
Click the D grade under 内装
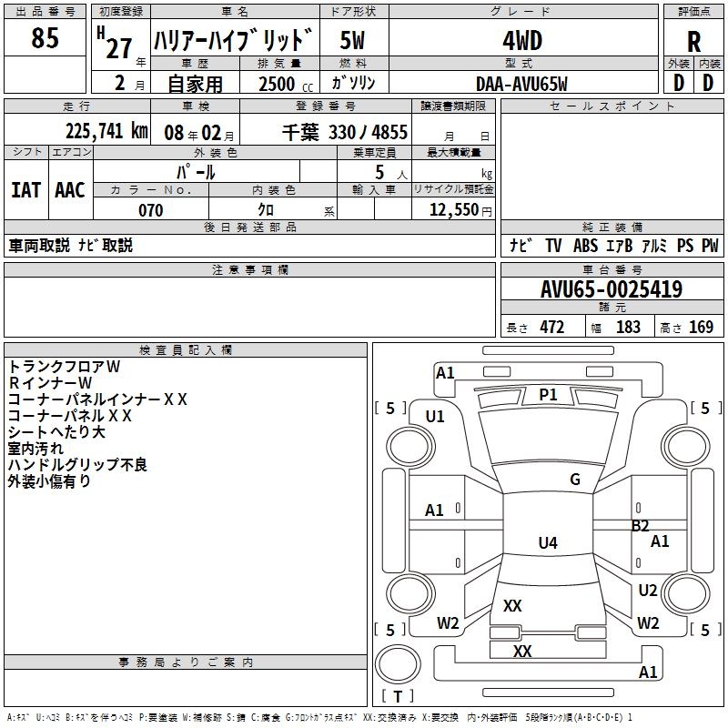click(708, 83)
